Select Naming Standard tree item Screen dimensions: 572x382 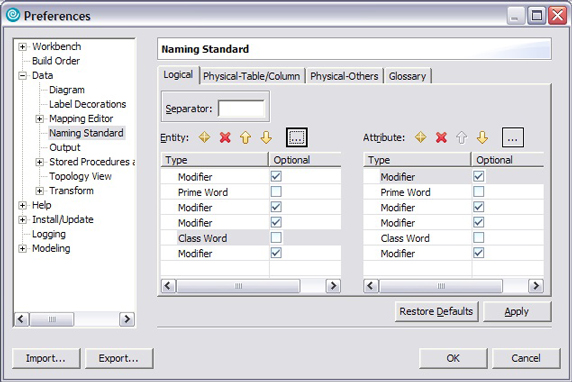coord(86,133)
